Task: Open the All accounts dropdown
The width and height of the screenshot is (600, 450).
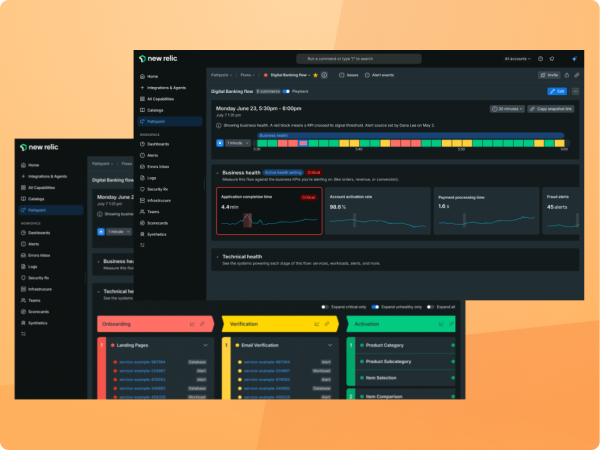Action: 517,59
